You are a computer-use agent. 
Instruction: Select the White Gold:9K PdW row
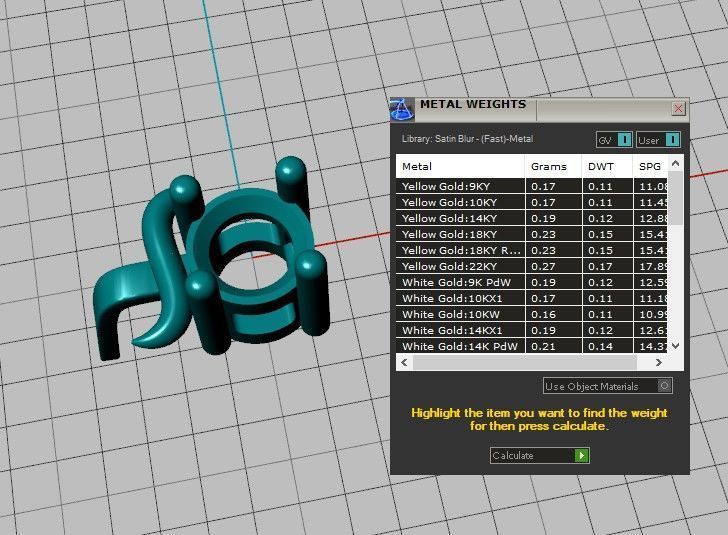click(x=532, y=282)
